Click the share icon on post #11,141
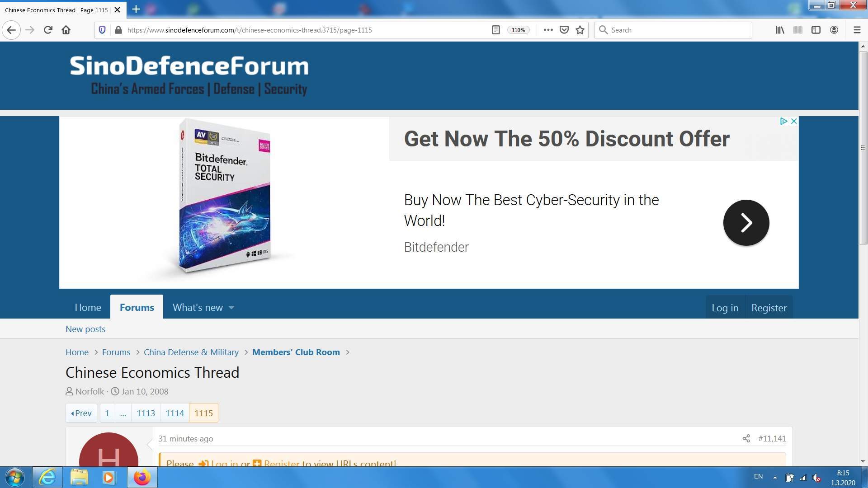The width and height of the screenshot is (868, 488). click(x=746, y=438)
